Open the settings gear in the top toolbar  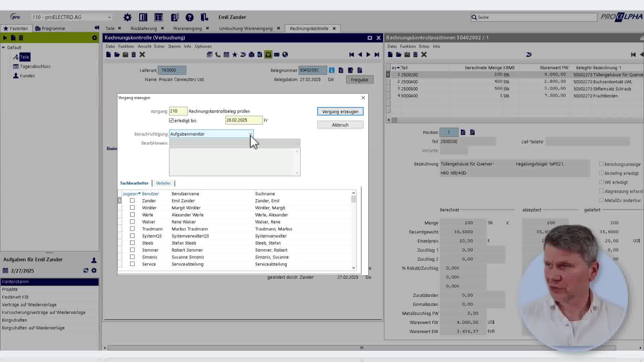point(127,17)
